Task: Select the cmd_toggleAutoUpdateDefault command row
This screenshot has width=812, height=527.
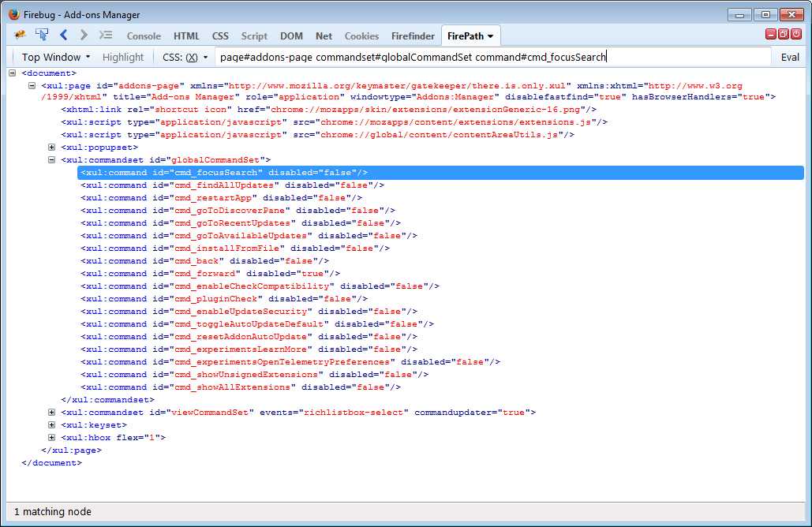Action: coord(257,324)
